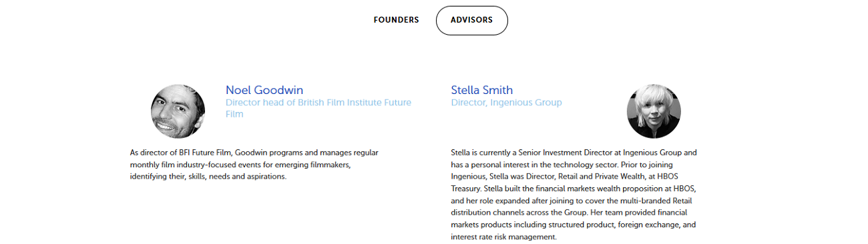Click the word 'Film' ending Goodwin's subtitle

[x=234, y=114]
